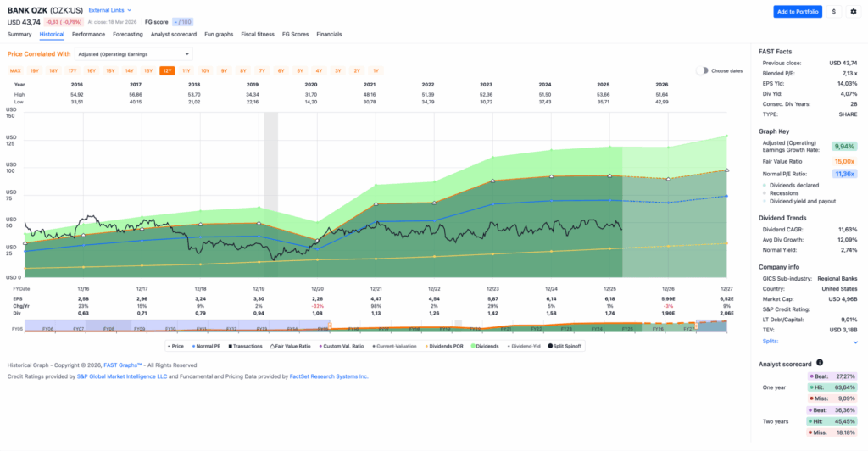Switch to the Forecasting tab
The image size is (868, 451).
128,34
